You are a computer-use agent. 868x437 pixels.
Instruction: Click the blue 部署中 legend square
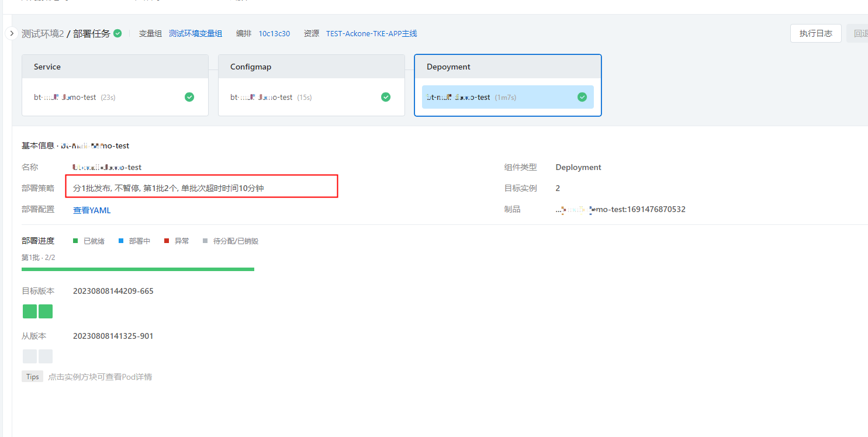(121, 241)
